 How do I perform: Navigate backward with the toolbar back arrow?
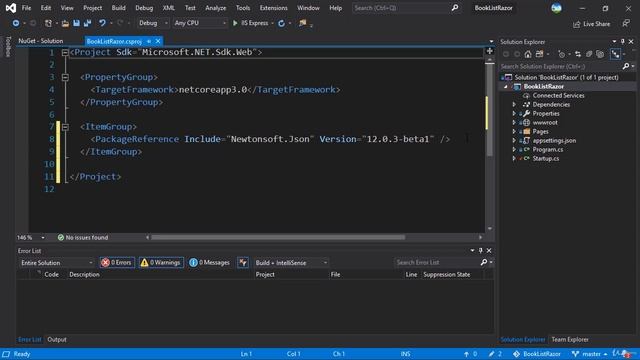(16, 23)
